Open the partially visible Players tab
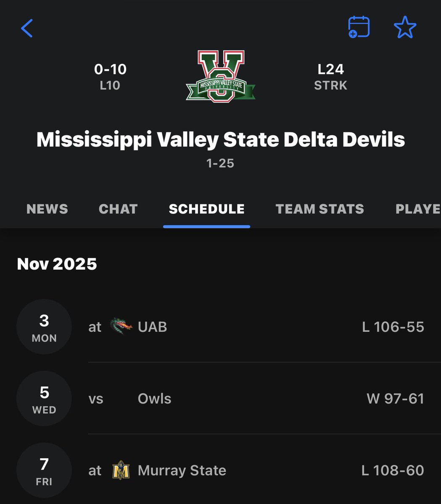Screen dimensions: 441x504 click(418, 209)
